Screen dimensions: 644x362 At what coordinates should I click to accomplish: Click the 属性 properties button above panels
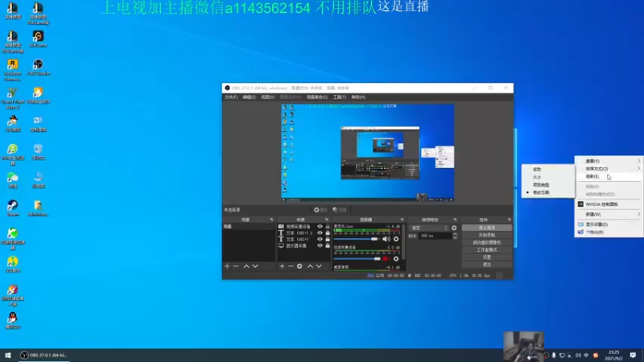click(320, 210)
